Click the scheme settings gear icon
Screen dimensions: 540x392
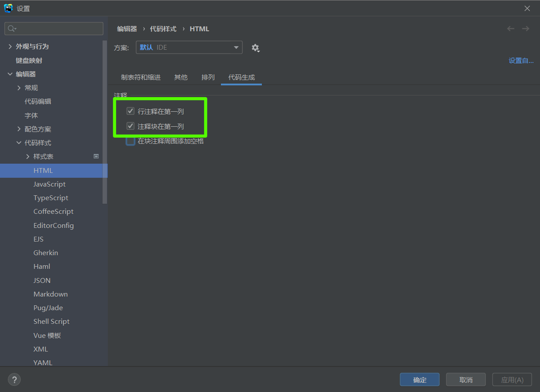pyautogui.click(x=255, y=48)
